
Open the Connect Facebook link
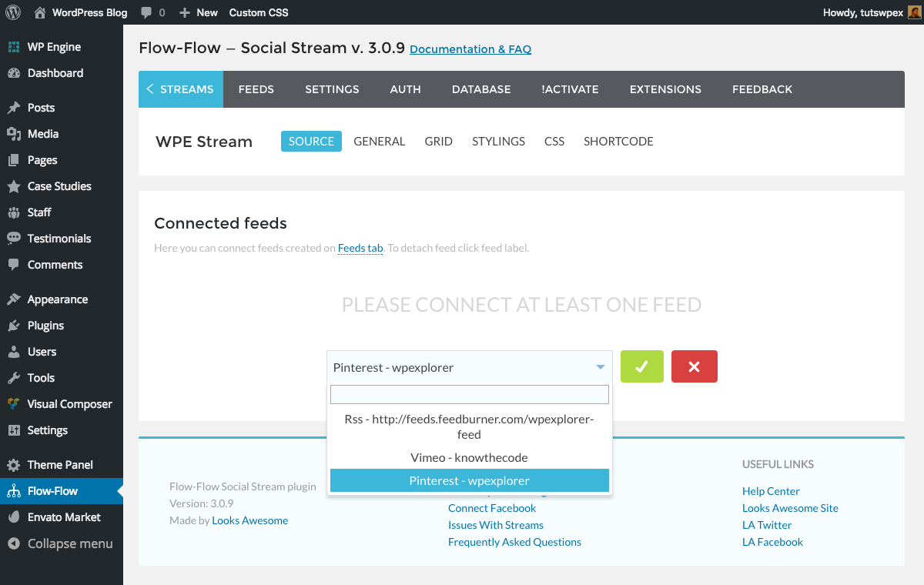click(x=492, y=508)
